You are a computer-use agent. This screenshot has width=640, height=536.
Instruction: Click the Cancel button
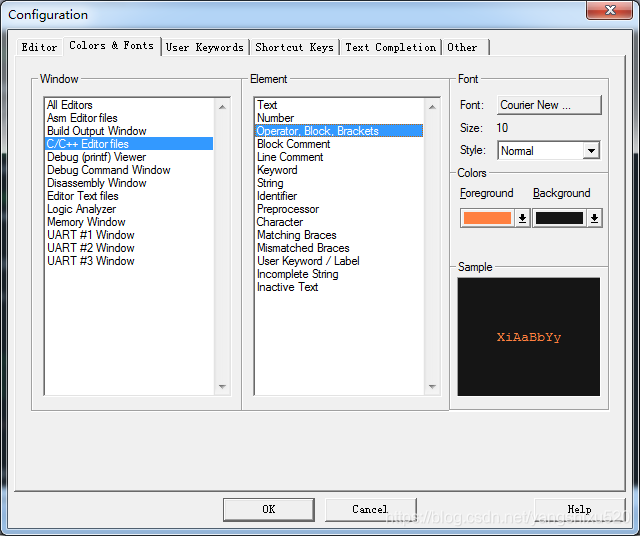(x=370, y=509)
